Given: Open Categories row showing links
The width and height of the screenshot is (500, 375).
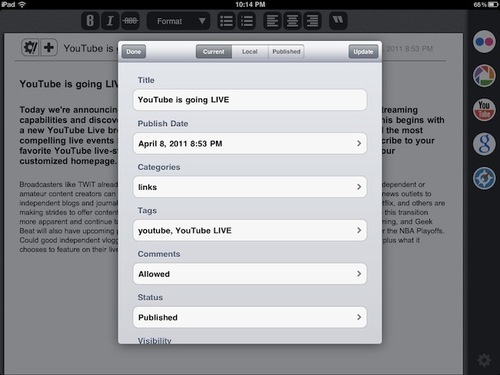Looking at the screenshot, I should pyautogui.click(x=250, y=187).
